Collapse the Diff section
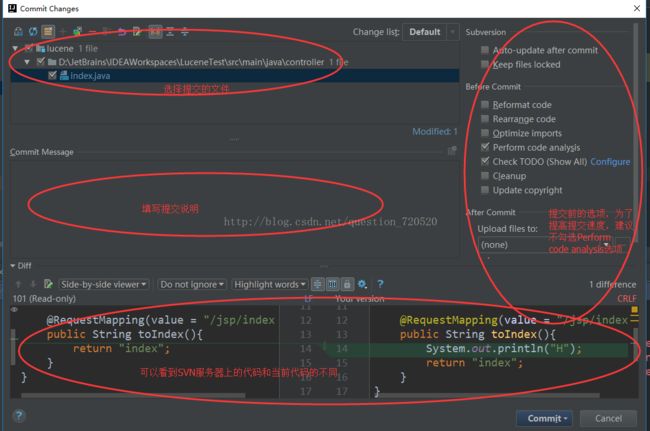650x431 pixels. [x=13, y=266]
